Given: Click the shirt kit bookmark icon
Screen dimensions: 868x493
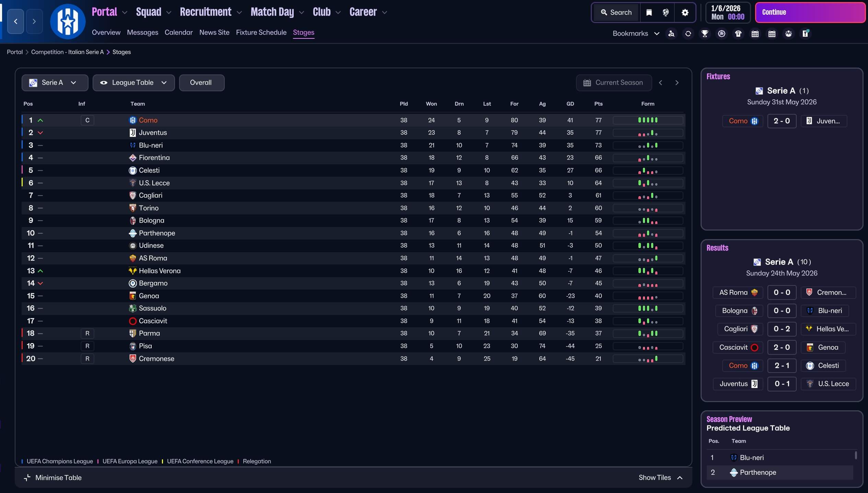Looking at the screenshot, I should coord(738,34).
